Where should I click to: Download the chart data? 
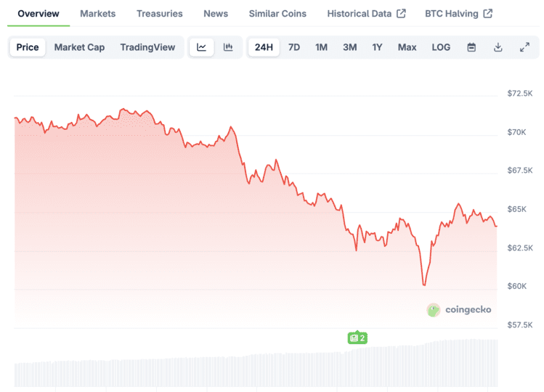[x=498, y=47]
